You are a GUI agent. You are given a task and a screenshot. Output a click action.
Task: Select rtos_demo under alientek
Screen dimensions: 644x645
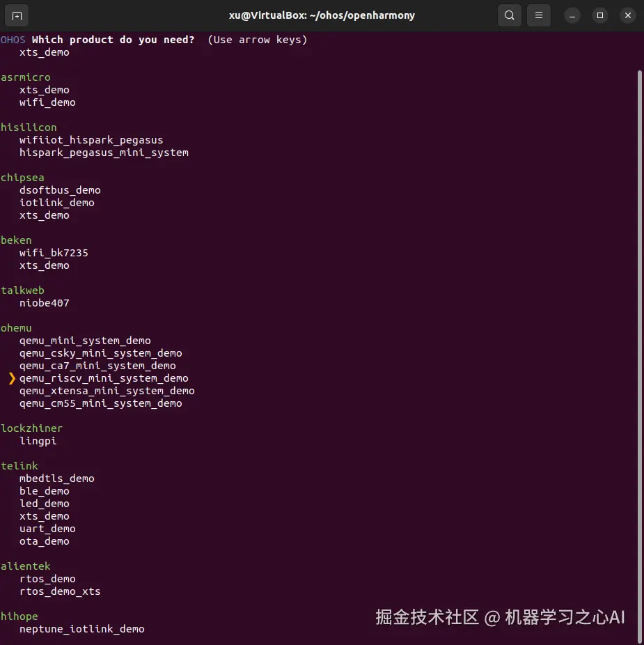click(47, 579)
